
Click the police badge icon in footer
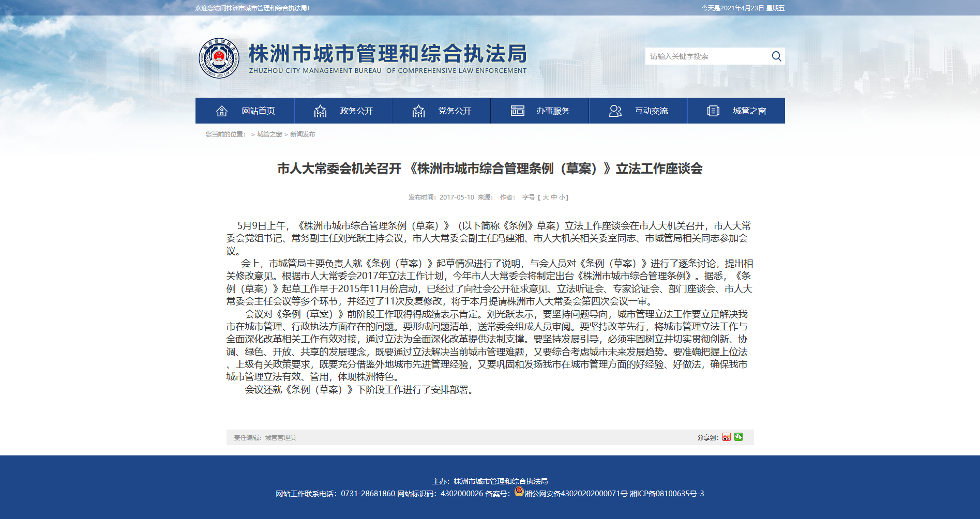[519, 491]
